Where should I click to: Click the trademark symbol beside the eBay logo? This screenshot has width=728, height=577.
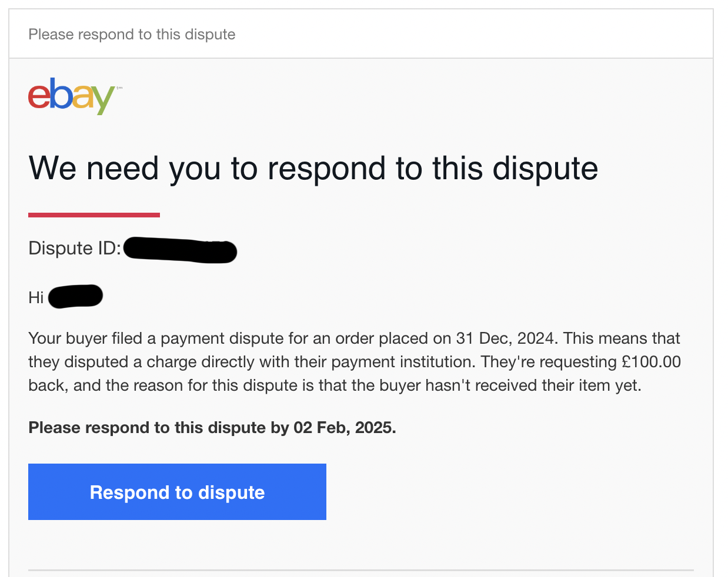click(x=119, y=88)
